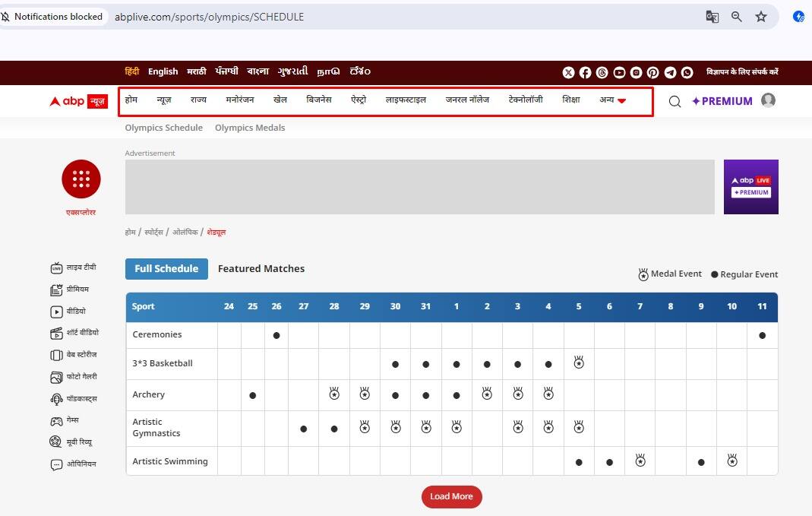Click the red Explore grid icon

(81, 179)
